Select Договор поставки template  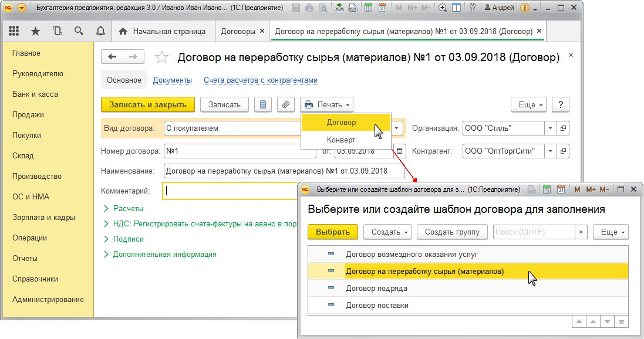pos(468,306)
